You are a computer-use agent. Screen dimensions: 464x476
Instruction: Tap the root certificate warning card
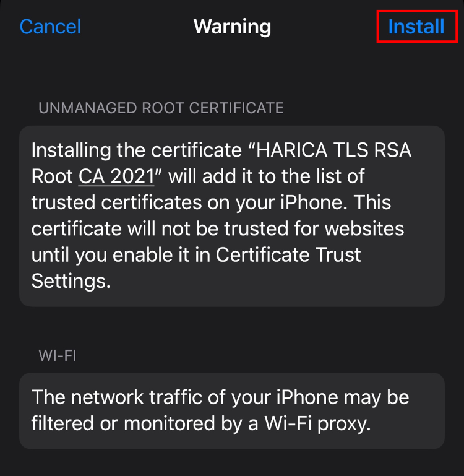pyautogui.click(x=232, y=216)
